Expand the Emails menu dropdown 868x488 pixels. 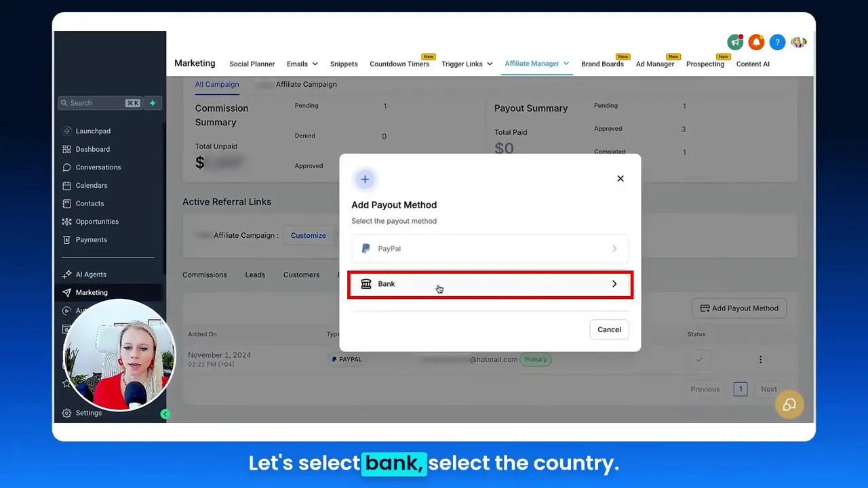[301, 63]
